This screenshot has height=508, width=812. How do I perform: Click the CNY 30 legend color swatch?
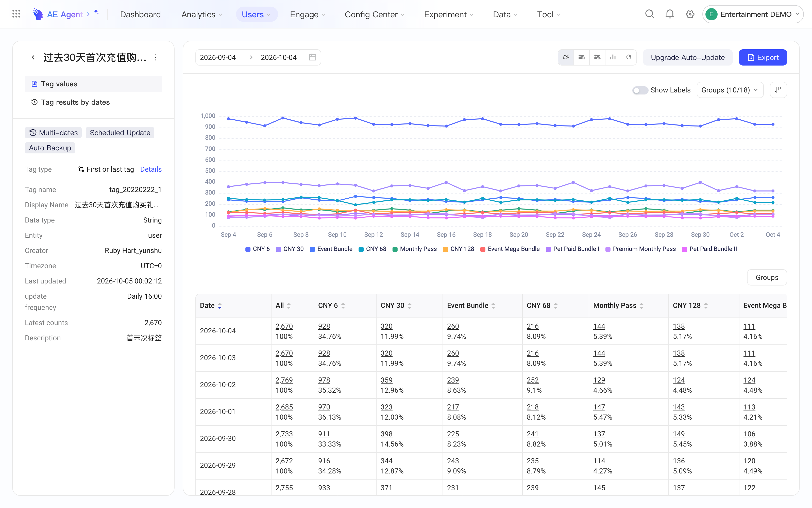point(278,249)
